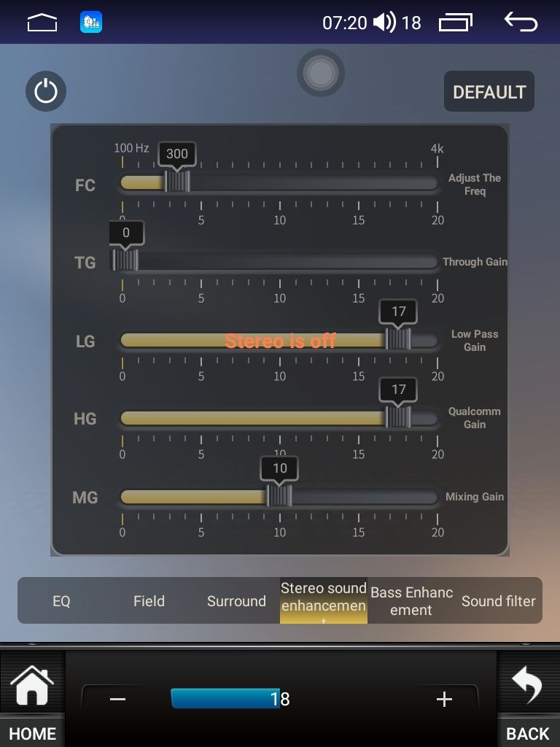The image size is (560, 747).
Task: Toggle the stereo enhancement power button
Action: click(46, 92)
